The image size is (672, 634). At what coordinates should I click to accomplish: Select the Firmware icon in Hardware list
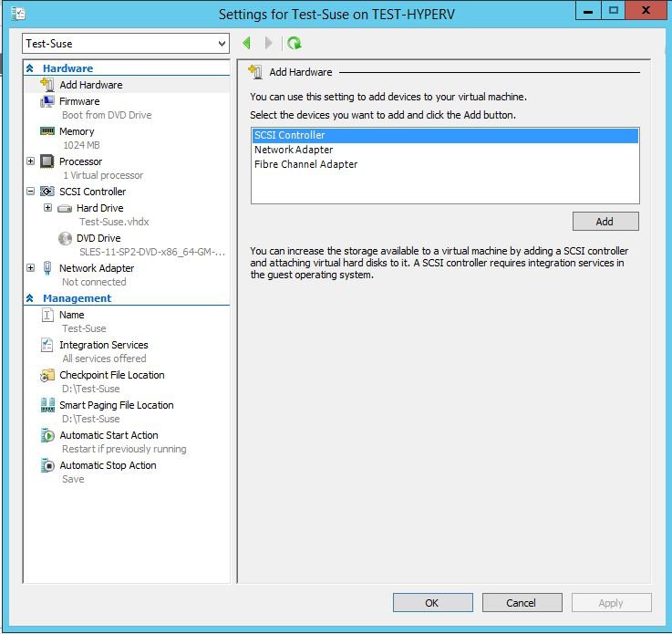pyautogui.click(x=47, y=101)
